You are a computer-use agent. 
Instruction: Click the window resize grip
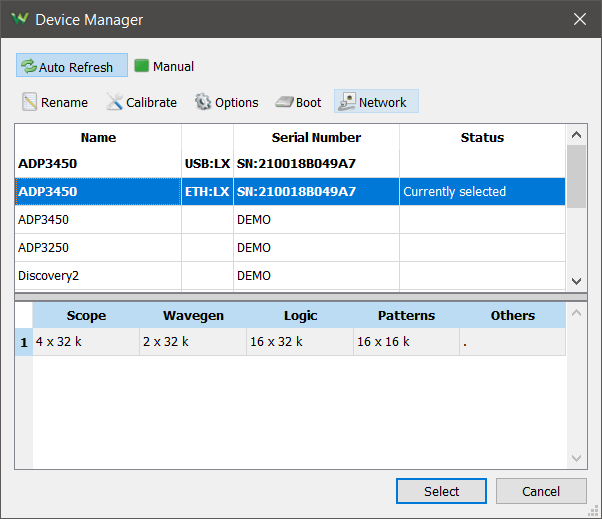click(594, 511)
